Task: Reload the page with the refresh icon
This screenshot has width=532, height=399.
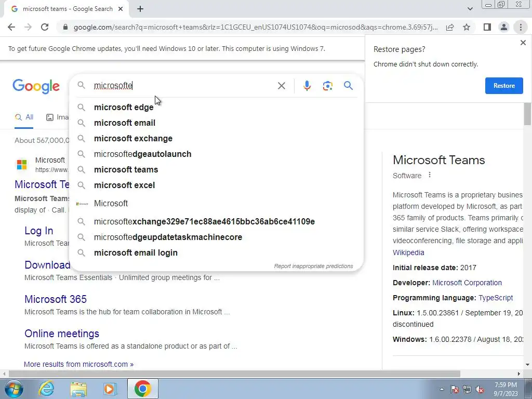Action: tap(45, 27)
